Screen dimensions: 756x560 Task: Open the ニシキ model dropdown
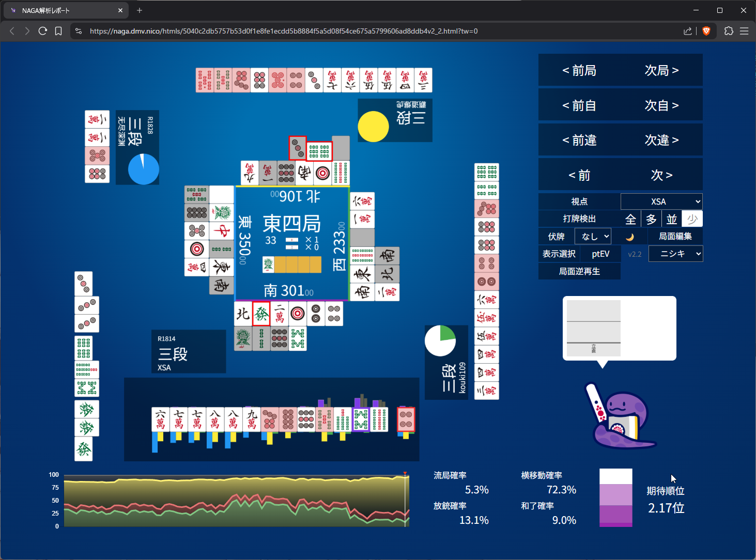click(675, 254)
